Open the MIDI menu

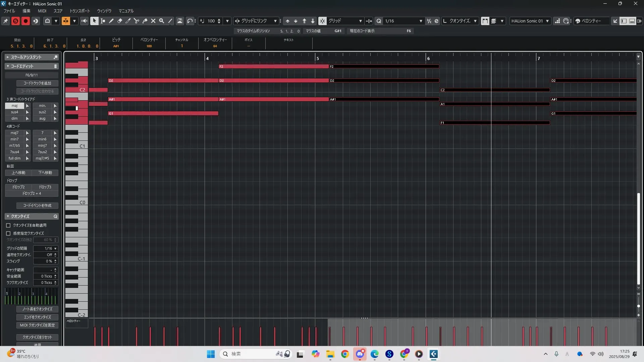point(42,11)
